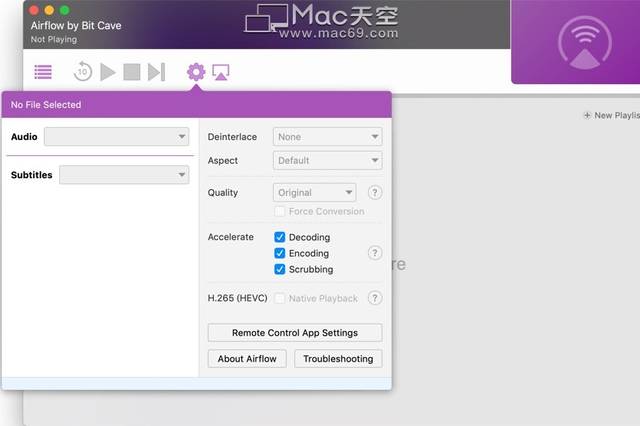Open the Audio track dropdown
This screenshot has width=640, height=426.
tap(117, 137)
